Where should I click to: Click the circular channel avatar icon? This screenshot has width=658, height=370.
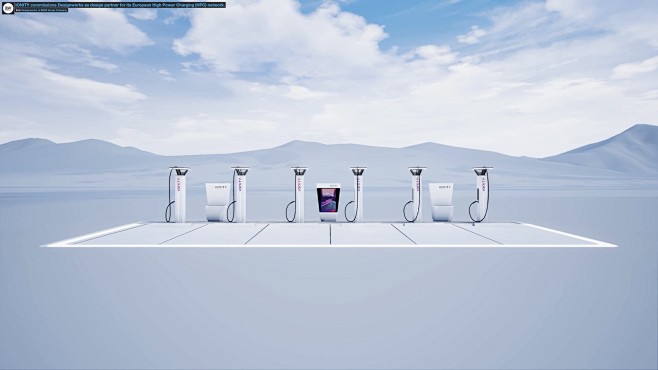click(x=8, y=8)
